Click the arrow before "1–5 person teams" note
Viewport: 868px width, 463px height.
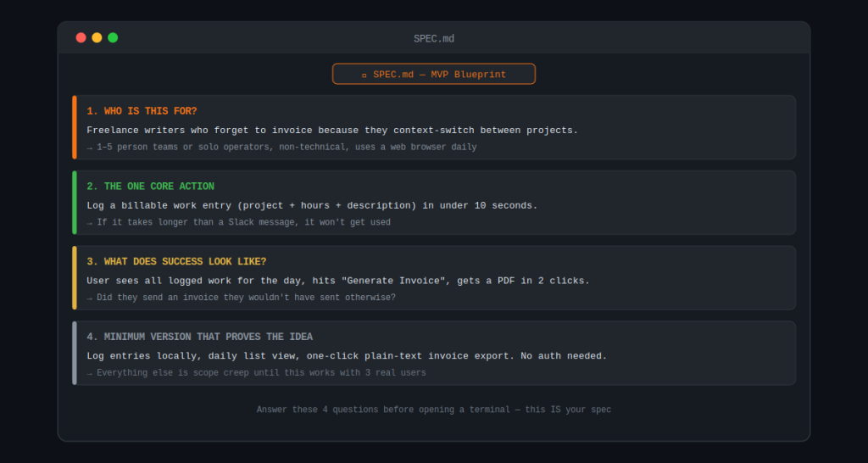coord(90,148)
